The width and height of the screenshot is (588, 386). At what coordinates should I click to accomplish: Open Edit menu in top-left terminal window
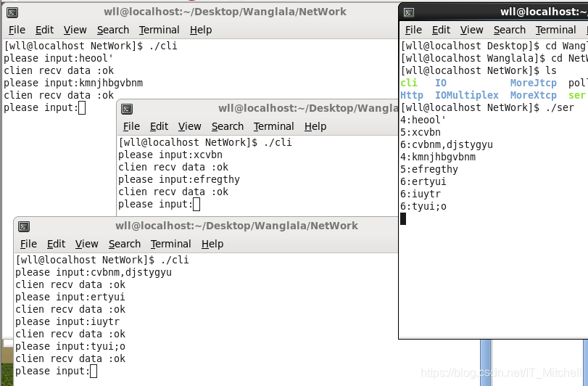coord(45,30)
